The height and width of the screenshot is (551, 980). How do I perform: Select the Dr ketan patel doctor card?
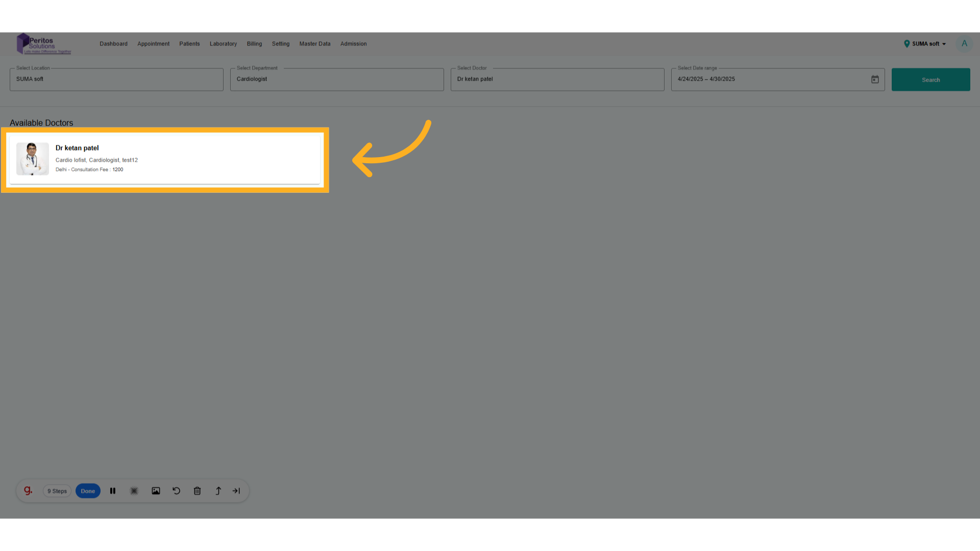pyautogui.click(x=164, y=159)
